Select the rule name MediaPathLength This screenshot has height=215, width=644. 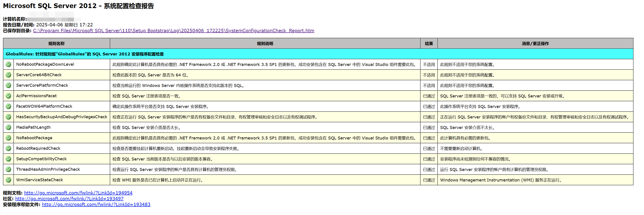[x=34, y=127]
